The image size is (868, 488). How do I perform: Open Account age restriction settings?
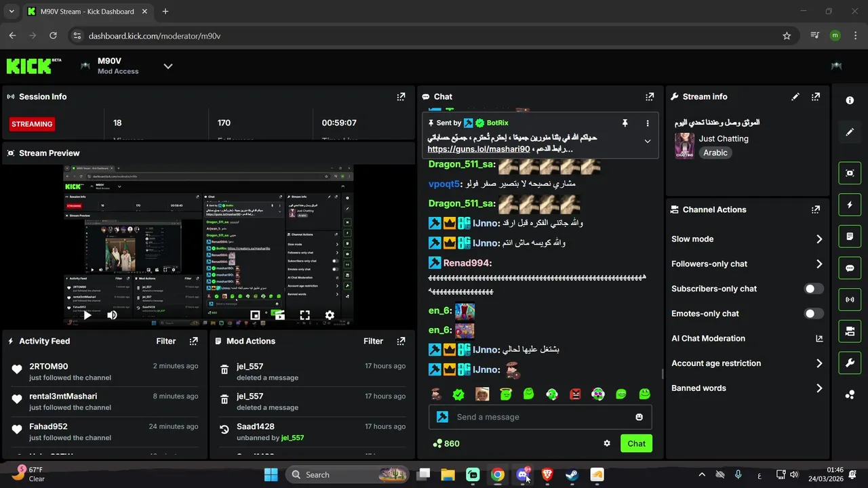pyautogui.click(x=747, y=363)
